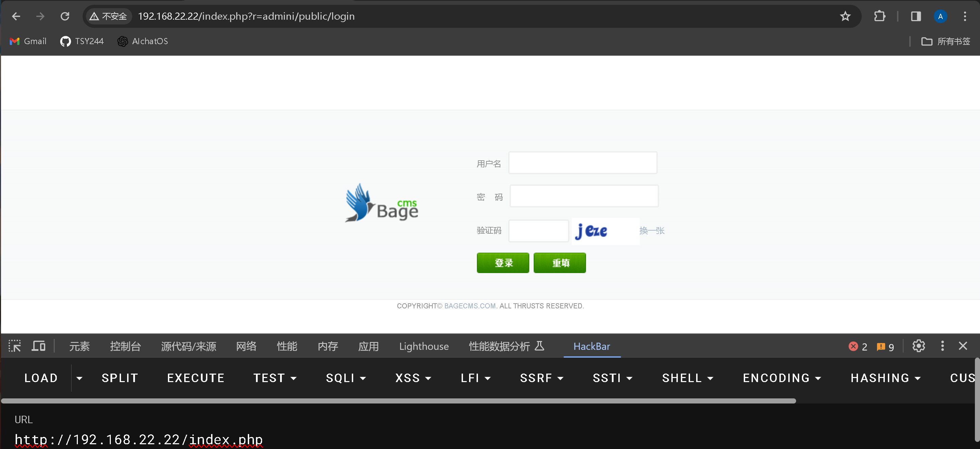
Task: Click the HackBar horizontal scrollbar
Action: (x=398, y=401)
